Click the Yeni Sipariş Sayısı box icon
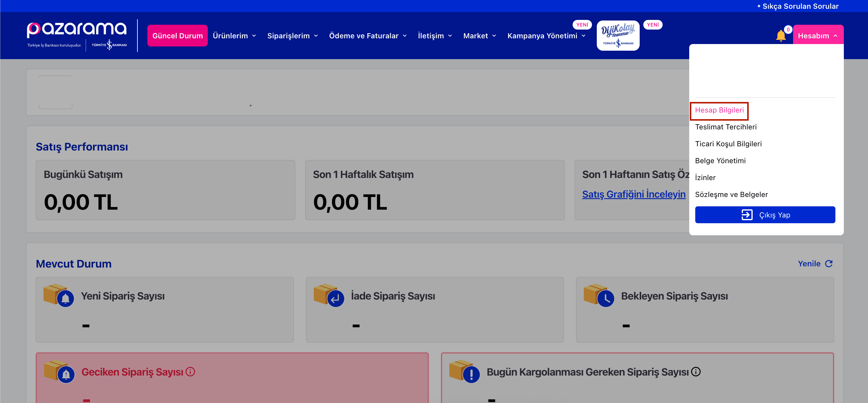Image resolution: width=868 pixels, height=403 pixels. coord(59,295)
